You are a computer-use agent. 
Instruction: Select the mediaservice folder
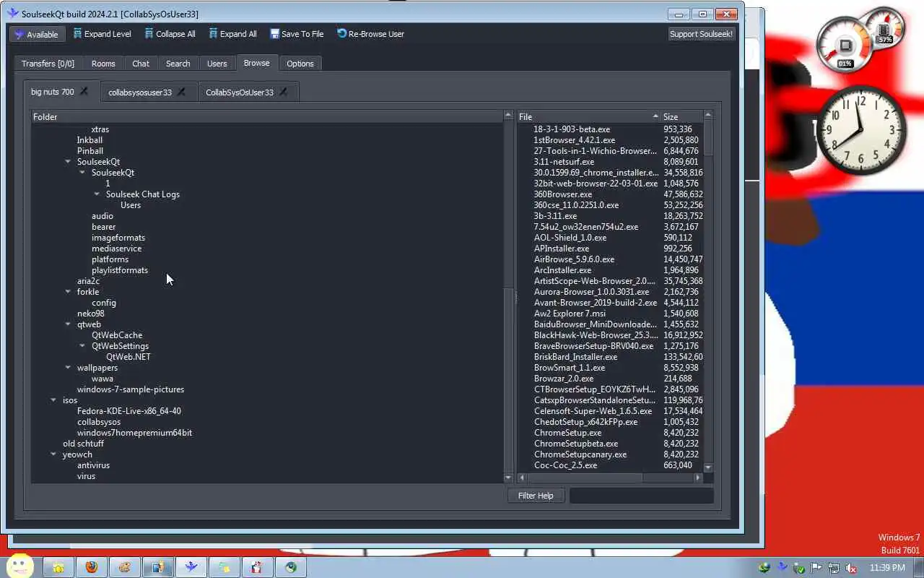pyautogui.click(x=116, y=249)
